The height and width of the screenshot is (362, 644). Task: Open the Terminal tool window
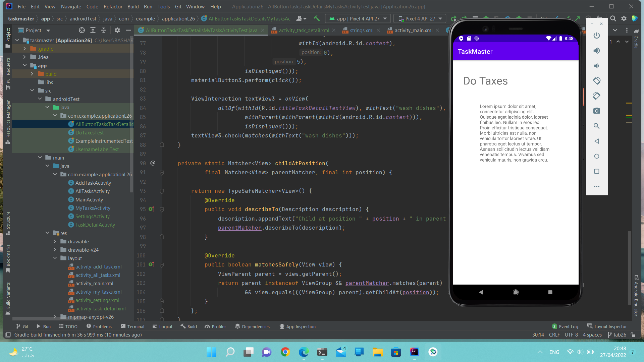[132, 326]
